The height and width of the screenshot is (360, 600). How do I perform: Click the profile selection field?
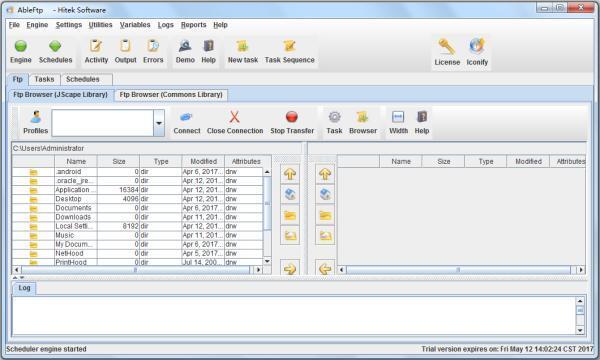(x=103, y=123)
